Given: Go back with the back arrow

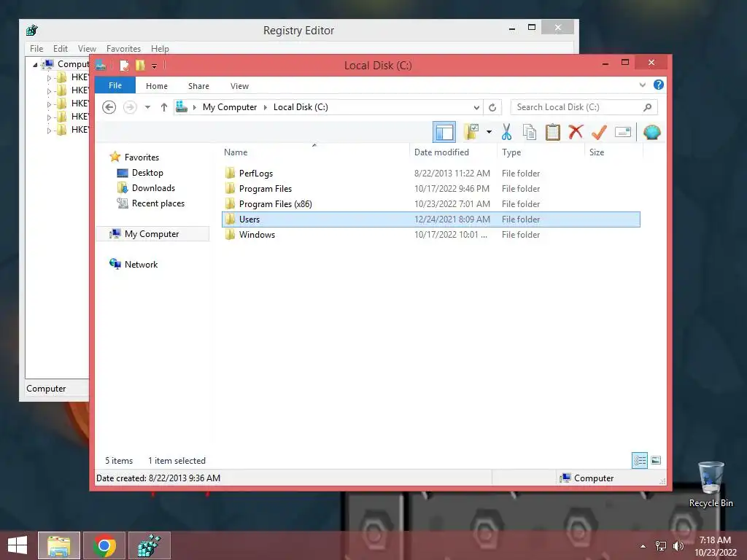Looking at the screenshot, I should click(109, 107).
